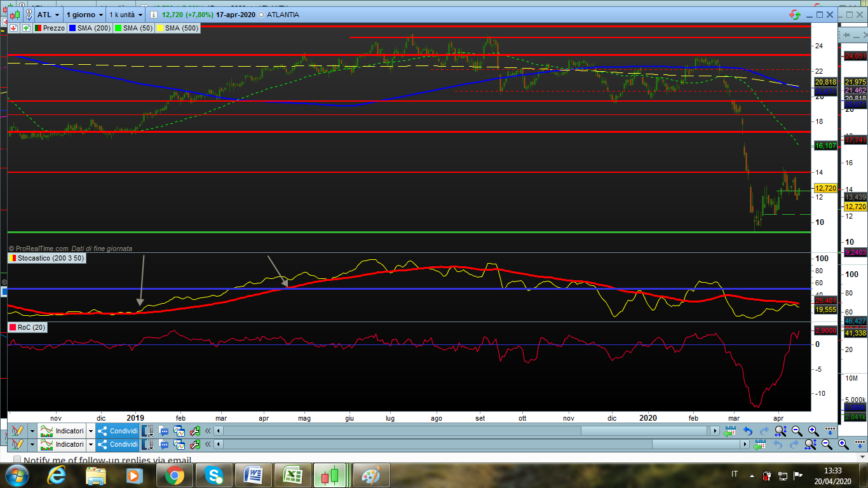Screen dimensions: 868x488
Task: Click the panel layout icon in background chart window
Action: pyautogui.click(x=148, y=444)
